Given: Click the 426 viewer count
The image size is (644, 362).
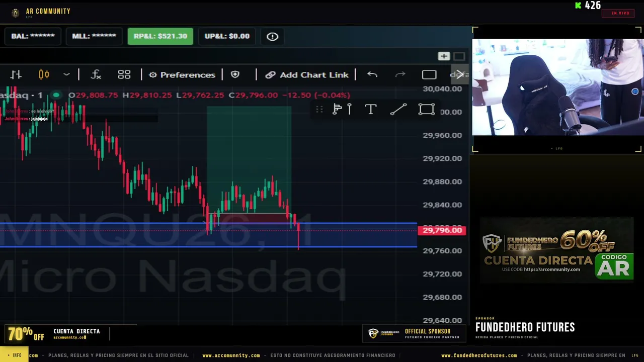Looking at the screenshot, I should (593, 6).
